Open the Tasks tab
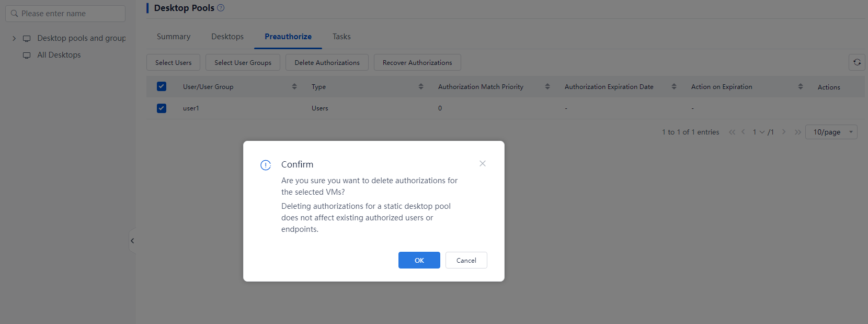The width and height of the screenshot is (868, 324). click(341, 37)
